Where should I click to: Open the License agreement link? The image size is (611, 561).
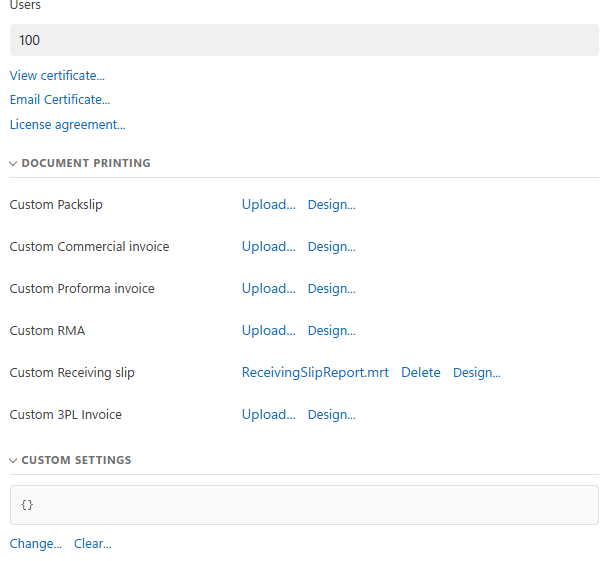(x=67, y=125)
